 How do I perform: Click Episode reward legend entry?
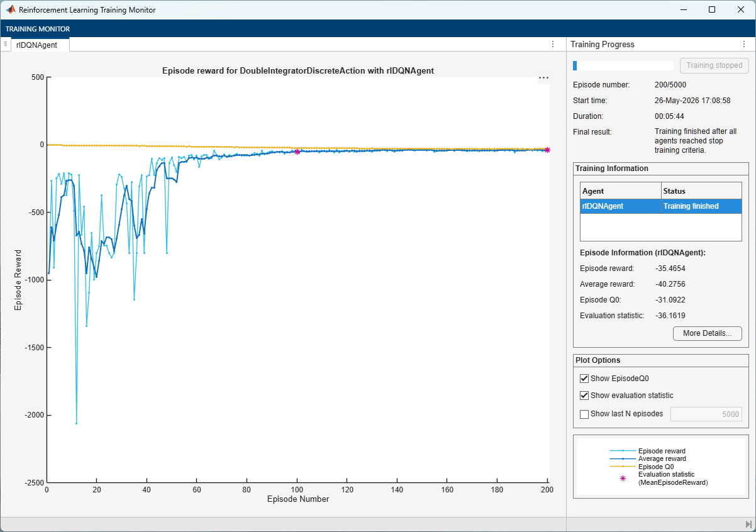[662, 451]
